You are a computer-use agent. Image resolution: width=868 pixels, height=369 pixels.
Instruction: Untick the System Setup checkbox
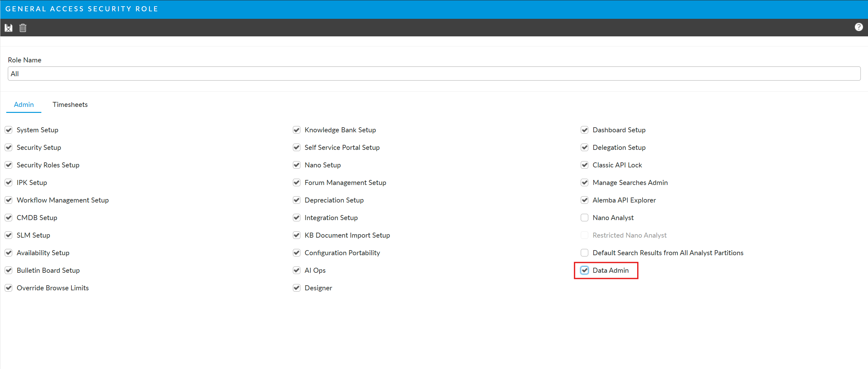click(9, 130)
